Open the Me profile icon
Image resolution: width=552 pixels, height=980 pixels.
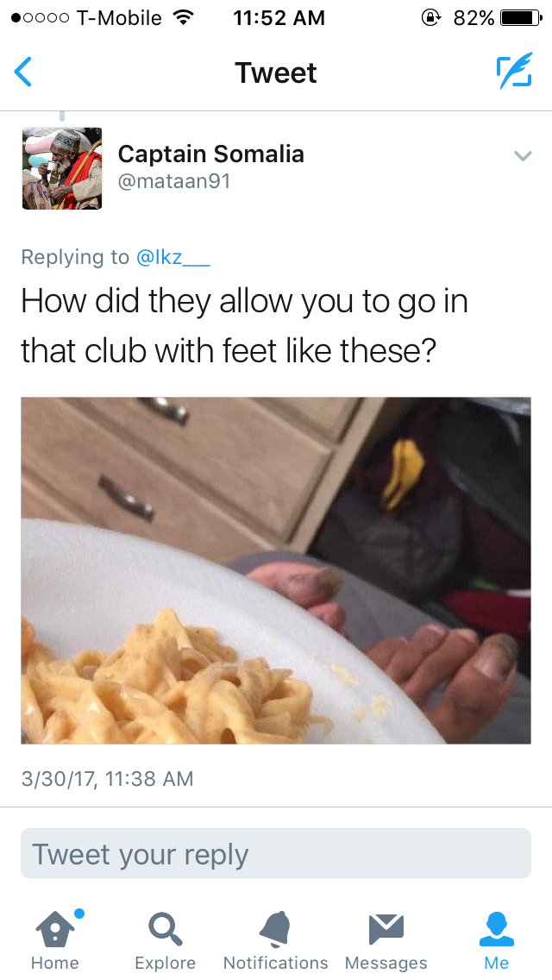496,929
